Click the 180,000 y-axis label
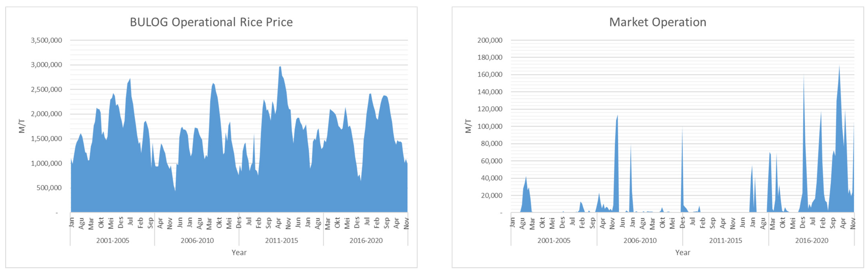The image size is (868, 275). [490, 57]
